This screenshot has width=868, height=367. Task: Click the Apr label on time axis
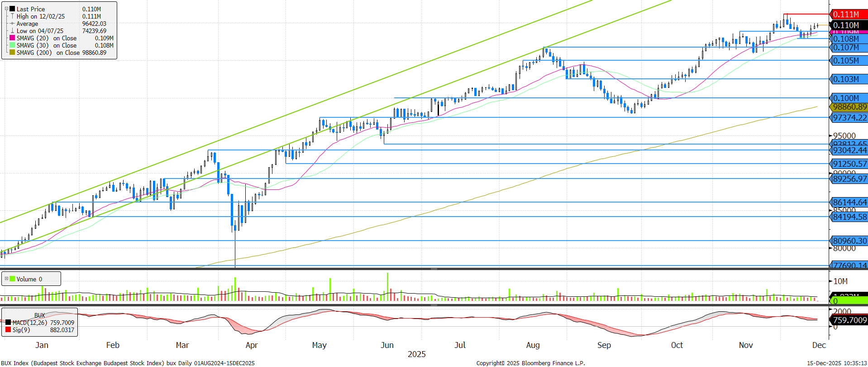coord(251,345)
